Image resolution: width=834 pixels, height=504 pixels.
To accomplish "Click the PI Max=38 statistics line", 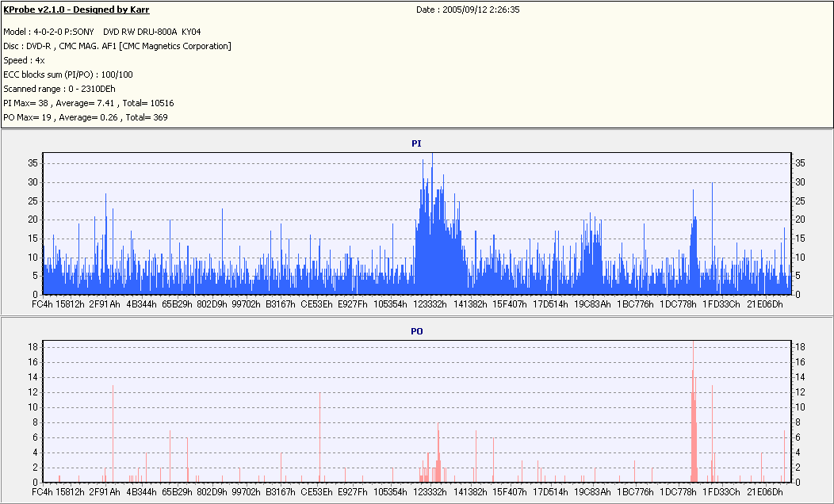I will 88,103.
